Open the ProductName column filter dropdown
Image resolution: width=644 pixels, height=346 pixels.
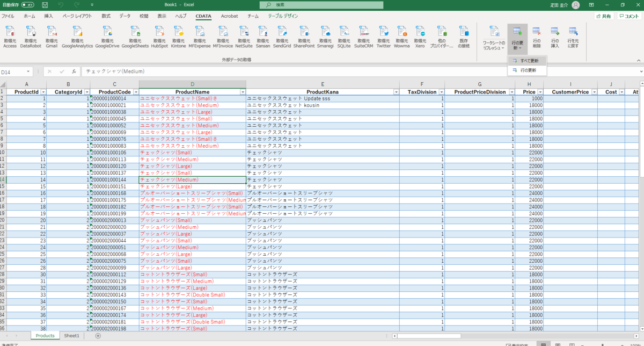tap(242, 92)
